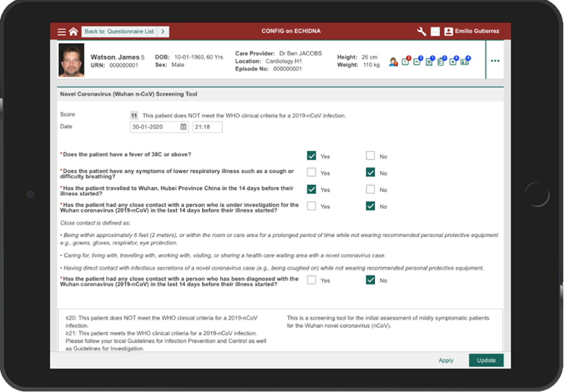Click James Watson's patient photo
Screen dimensions: 565x392
(71, 60)
